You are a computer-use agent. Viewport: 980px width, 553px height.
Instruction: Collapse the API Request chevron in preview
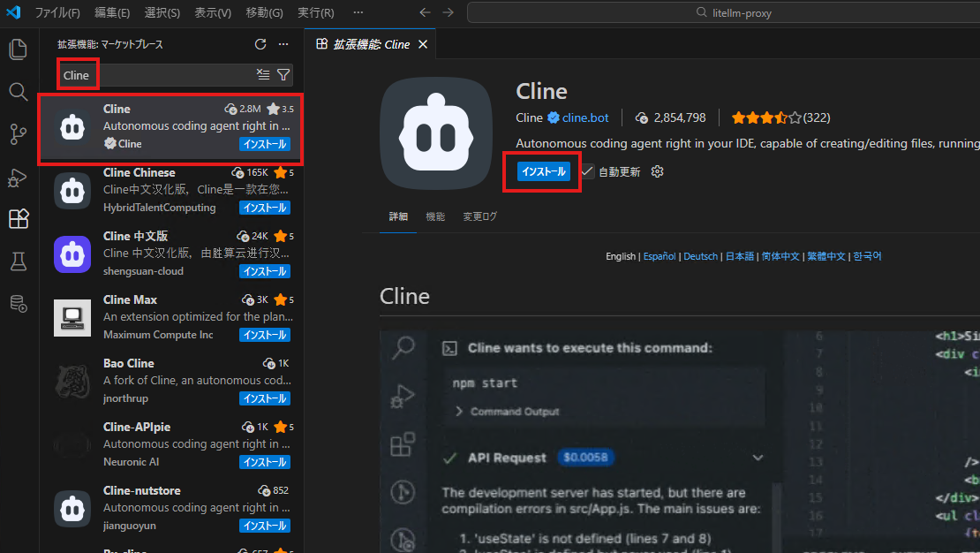pos(758,458)
